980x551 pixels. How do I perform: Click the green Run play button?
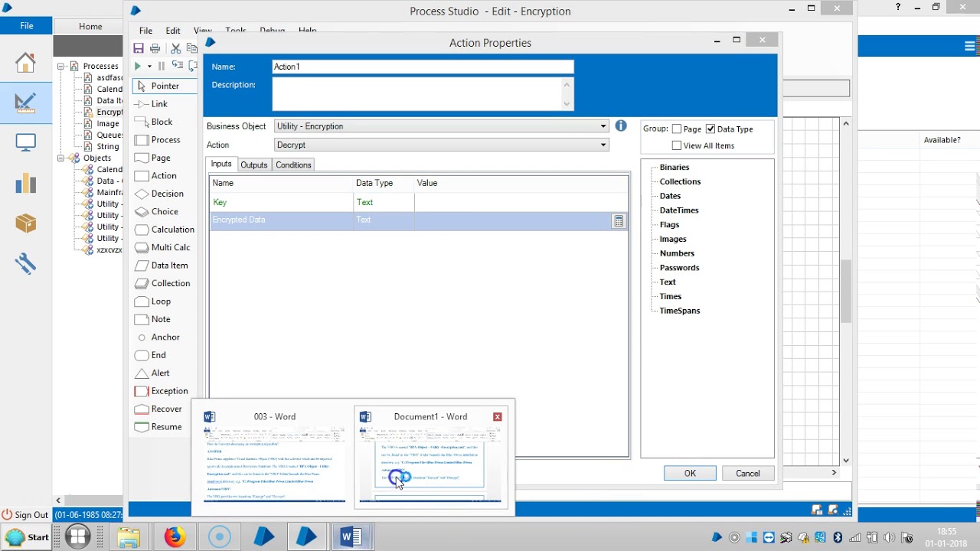[x=138, y=67]
